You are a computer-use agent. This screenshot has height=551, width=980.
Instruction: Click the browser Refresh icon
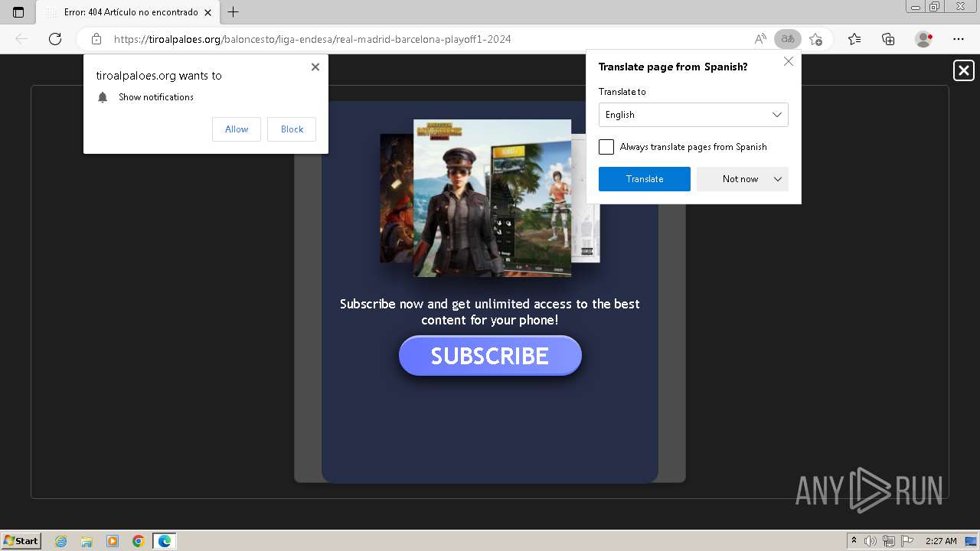click(55, 39)
